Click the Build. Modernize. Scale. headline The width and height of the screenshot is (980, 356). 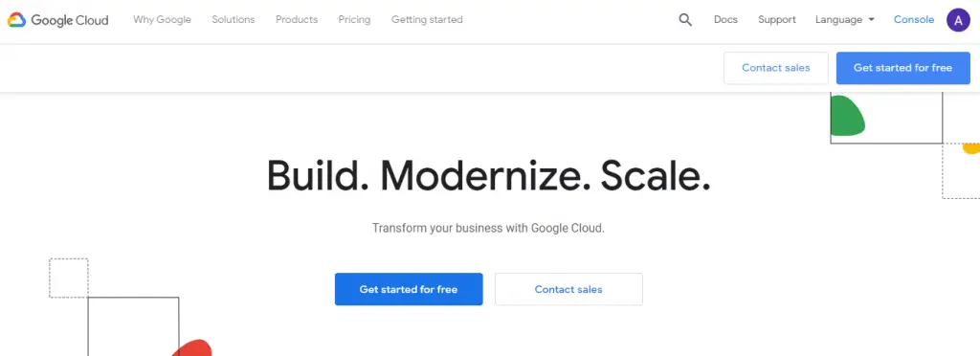tap(489, 175)
